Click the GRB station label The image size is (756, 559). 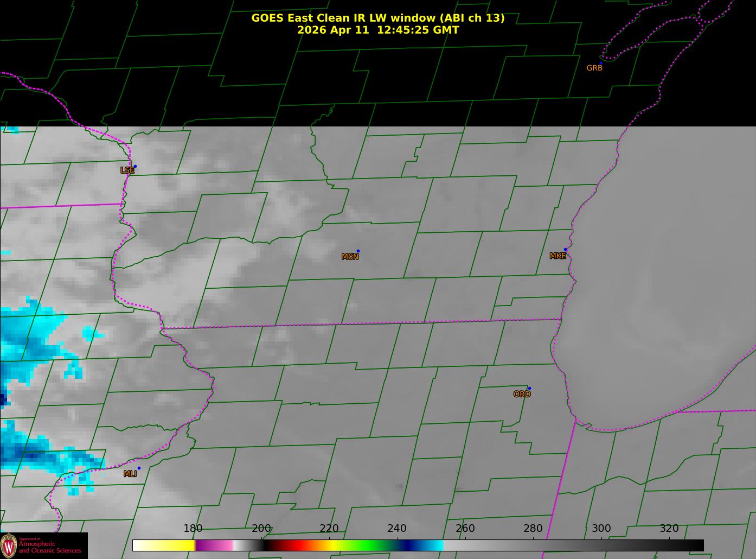point(594,68)
